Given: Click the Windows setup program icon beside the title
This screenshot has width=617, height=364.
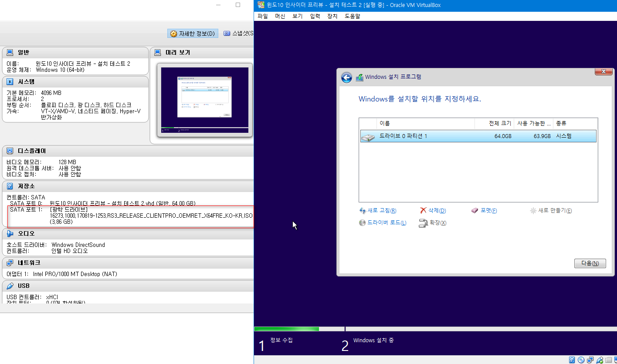Looking at the screenshot, I should click(359, 78).
